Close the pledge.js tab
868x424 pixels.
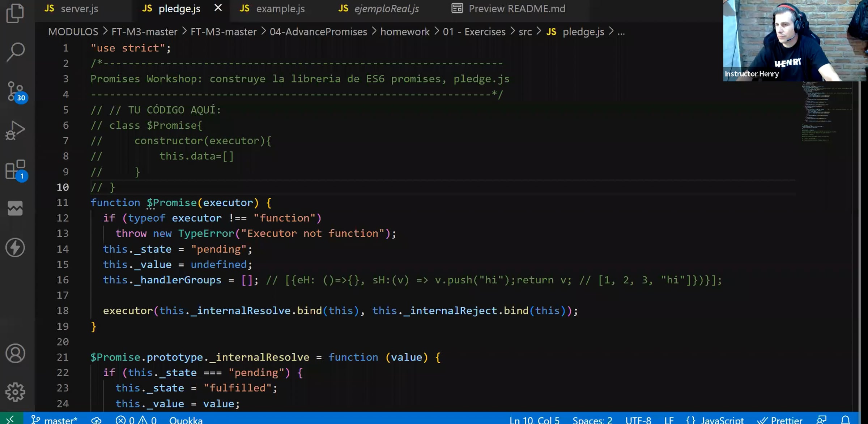(218, 8)
